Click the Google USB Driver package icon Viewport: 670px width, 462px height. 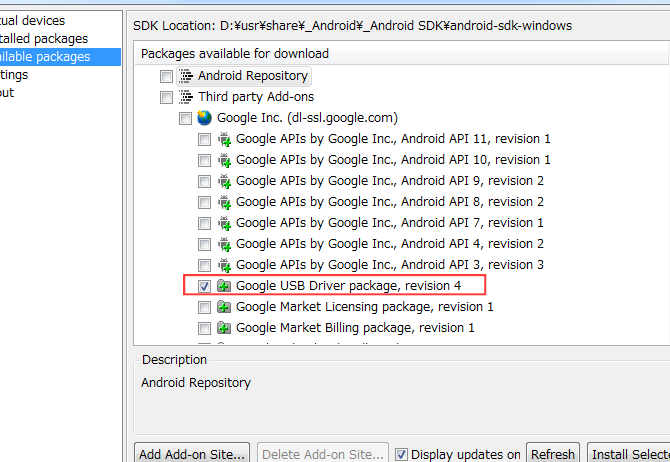[x=224, y=286]
